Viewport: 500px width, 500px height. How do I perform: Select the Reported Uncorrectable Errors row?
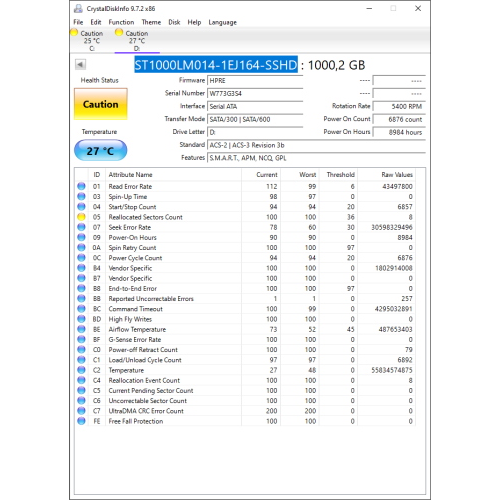pyautogui.click(x=245, y=299)
